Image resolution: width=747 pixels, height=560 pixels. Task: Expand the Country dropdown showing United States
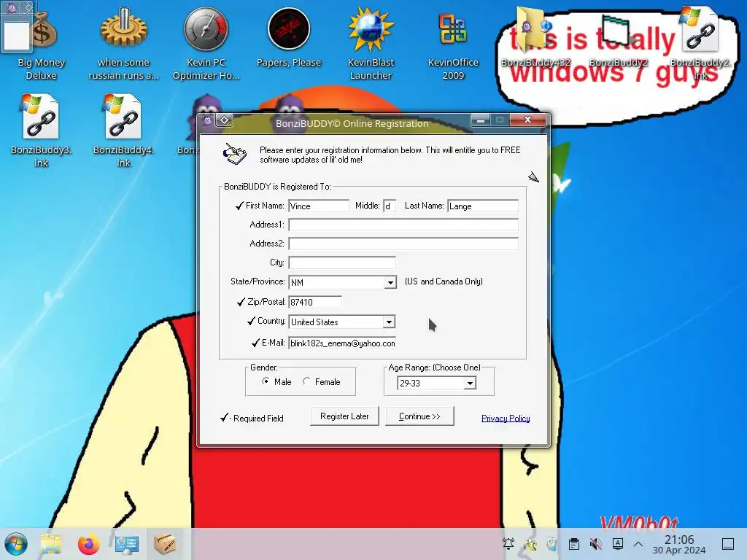pos(389,322)
